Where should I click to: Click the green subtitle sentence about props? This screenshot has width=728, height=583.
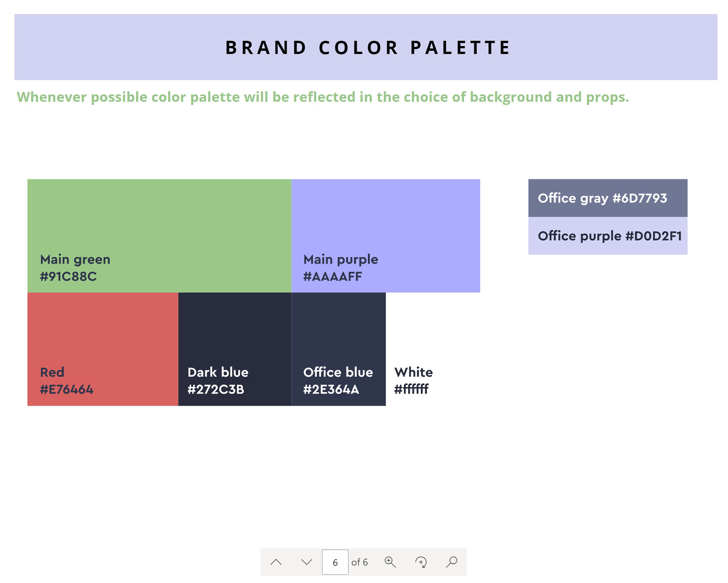(323, 97)
